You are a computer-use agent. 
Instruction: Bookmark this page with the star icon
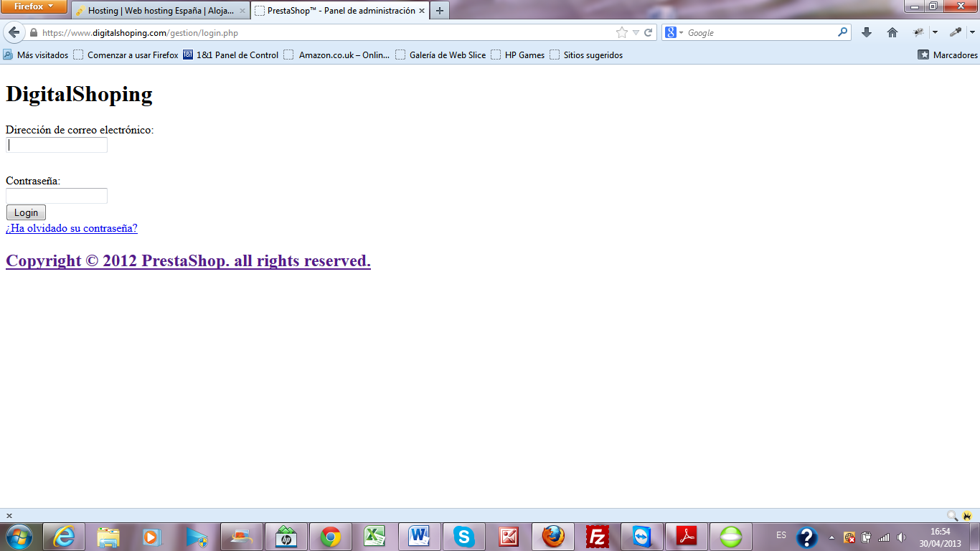tap(622, 33)
